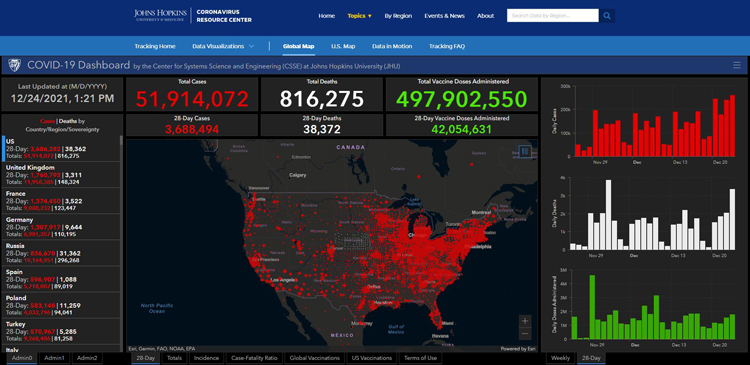Open Events & News page

444,16
